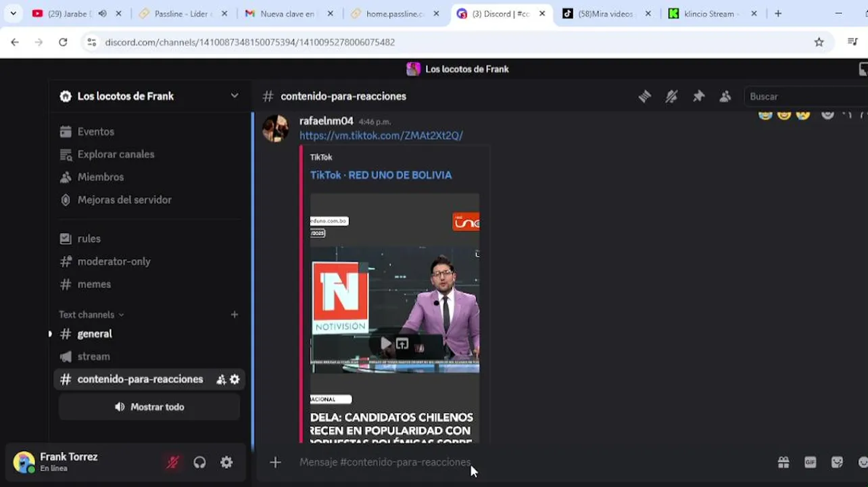Image resolution: width=868 pixels, height=487 pixels.
Task: View site information icon in address bar
Action: (x=91, y=42)
